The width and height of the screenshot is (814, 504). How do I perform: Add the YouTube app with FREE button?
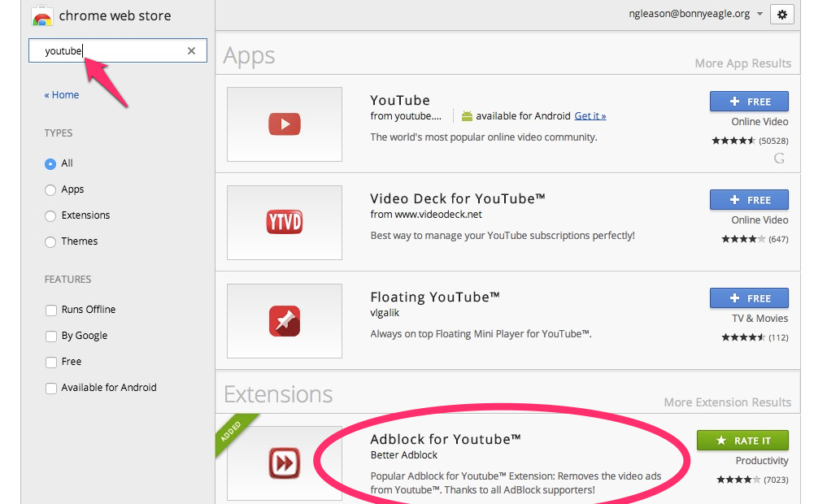(x=749, y=102)
